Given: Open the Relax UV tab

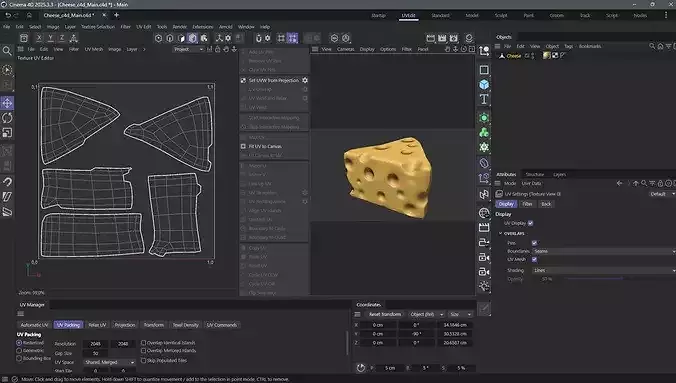Looking at the screenshot, I should (97, 325).
